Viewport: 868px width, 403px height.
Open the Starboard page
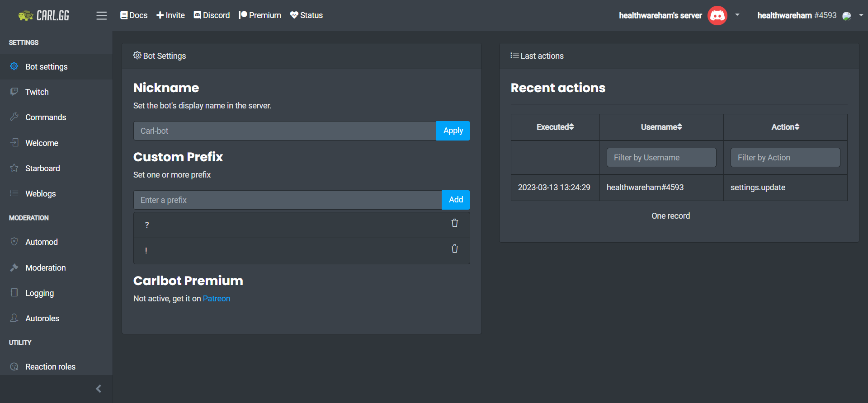[56, 169]
